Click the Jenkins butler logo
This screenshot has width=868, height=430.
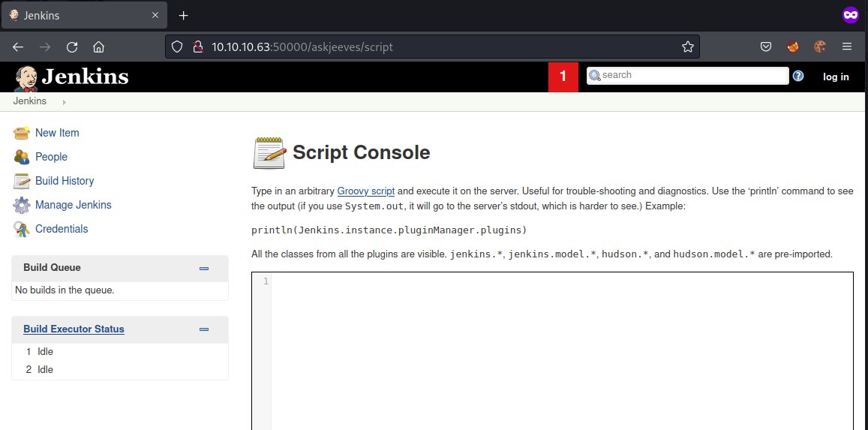(x=26, y=77)
